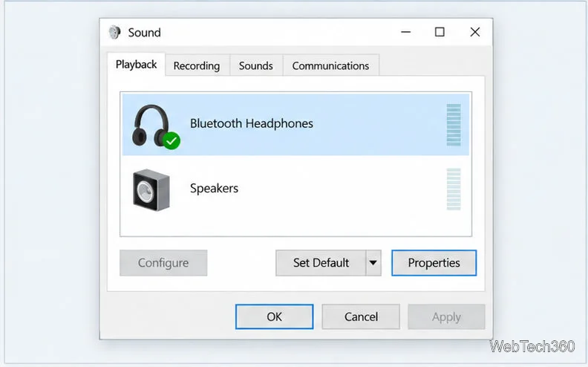Close the Sound dialog window

[475, 32]
